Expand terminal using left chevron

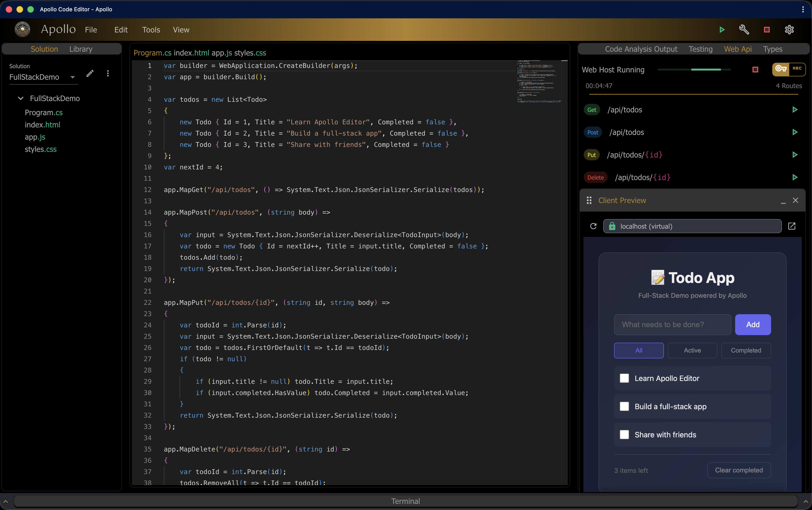pos(6,501)
